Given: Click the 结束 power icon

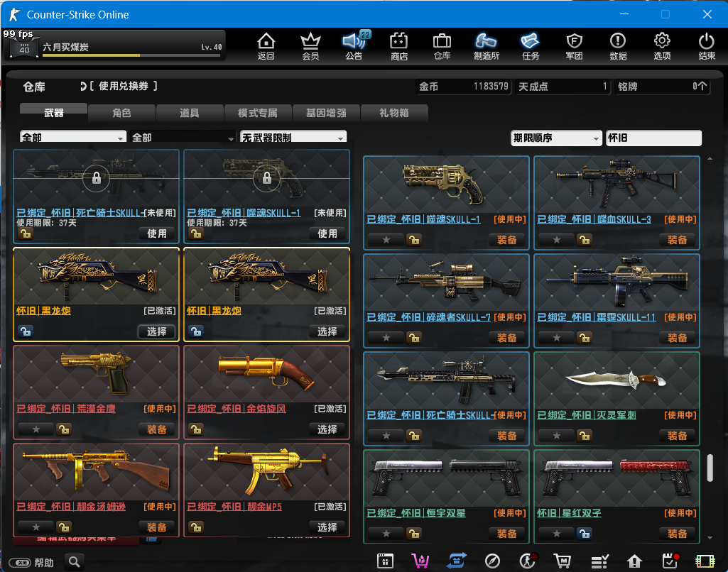Looking at the screenshot, I should 706,46.
